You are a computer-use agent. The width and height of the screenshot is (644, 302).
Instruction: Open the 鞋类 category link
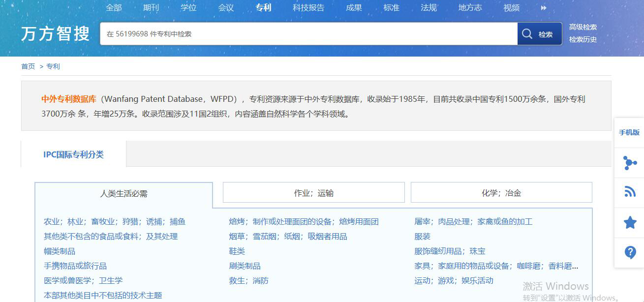pyautogui.click(x=237, y=251)
